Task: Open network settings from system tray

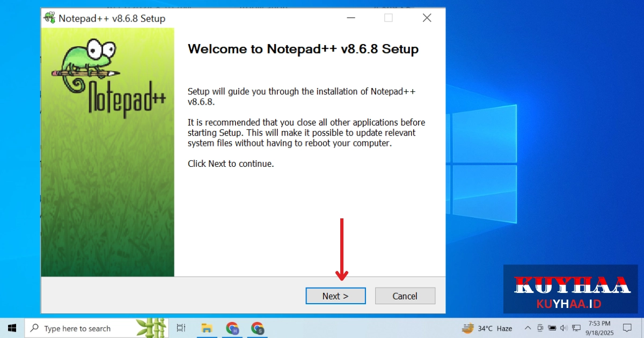Action: click(x=576, y=328)
